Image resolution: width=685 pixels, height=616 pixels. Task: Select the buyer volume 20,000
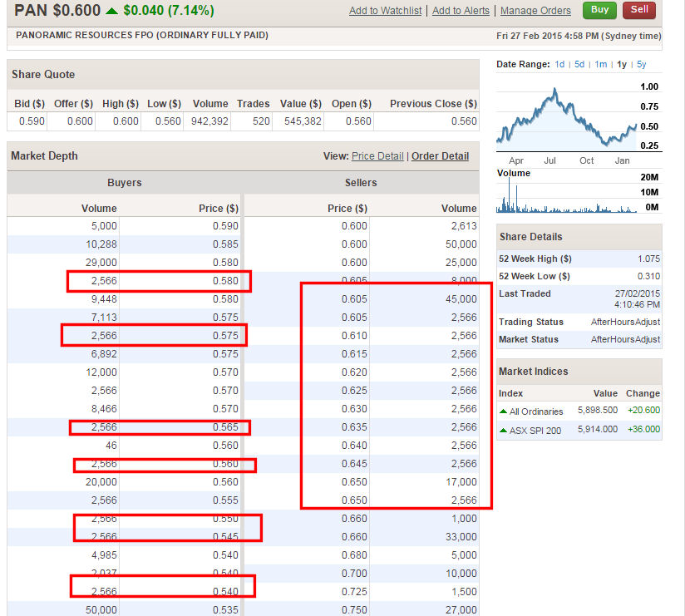coord(101,482)
